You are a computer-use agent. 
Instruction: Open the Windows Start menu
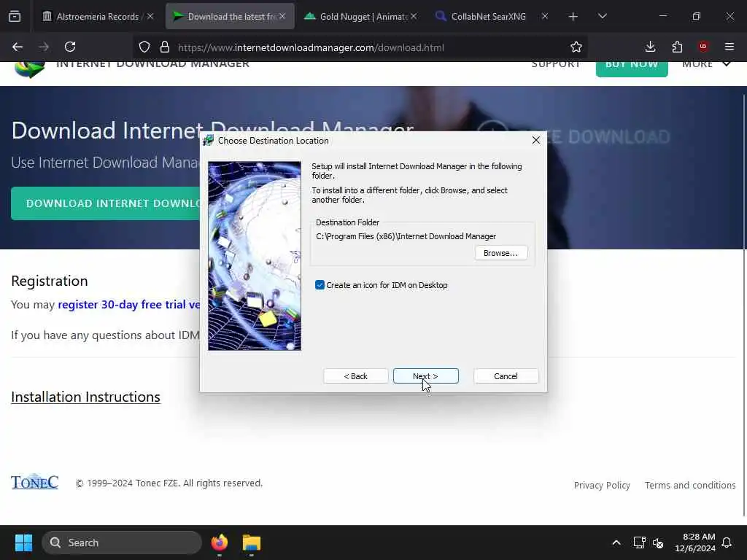click(23, 542)
